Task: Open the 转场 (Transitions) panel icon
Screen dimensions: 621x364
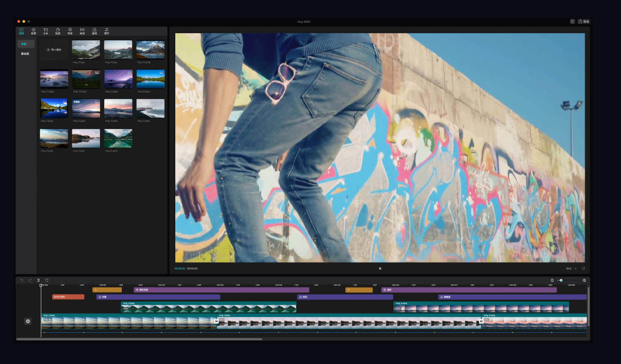Action: (x=82, y=31)
